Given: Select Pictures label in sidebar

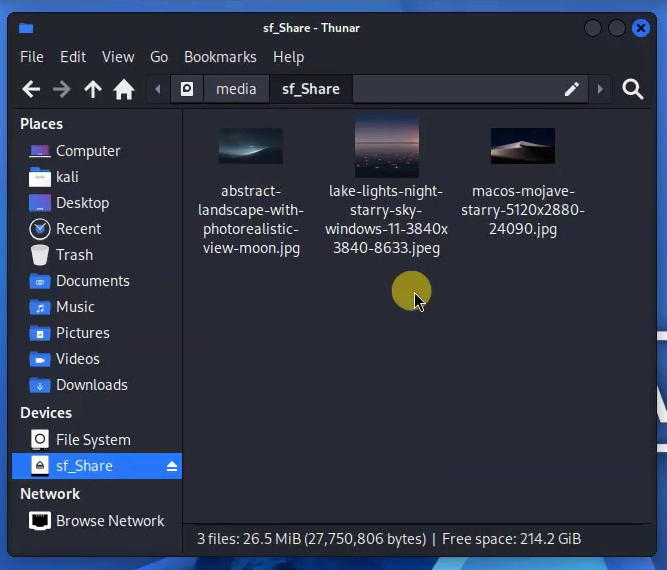Looking at the screenshot, I should click(x=83, y=333).
